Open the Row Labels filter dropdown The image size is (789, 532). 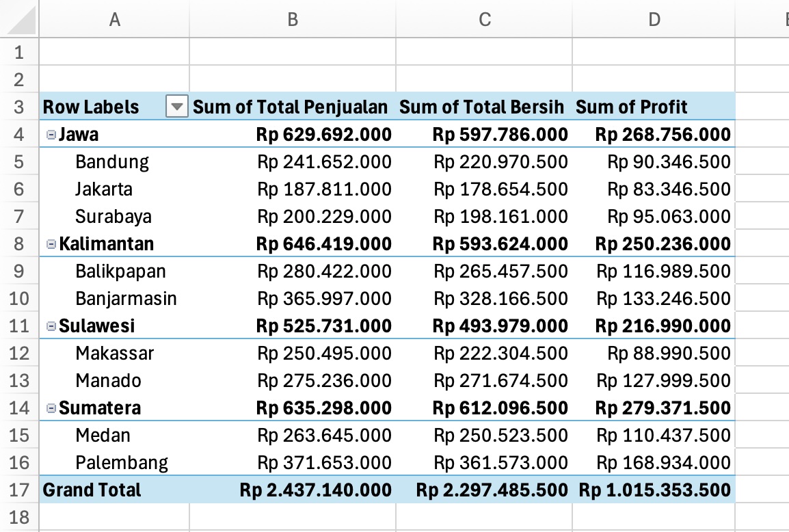(x=176, y=106)
